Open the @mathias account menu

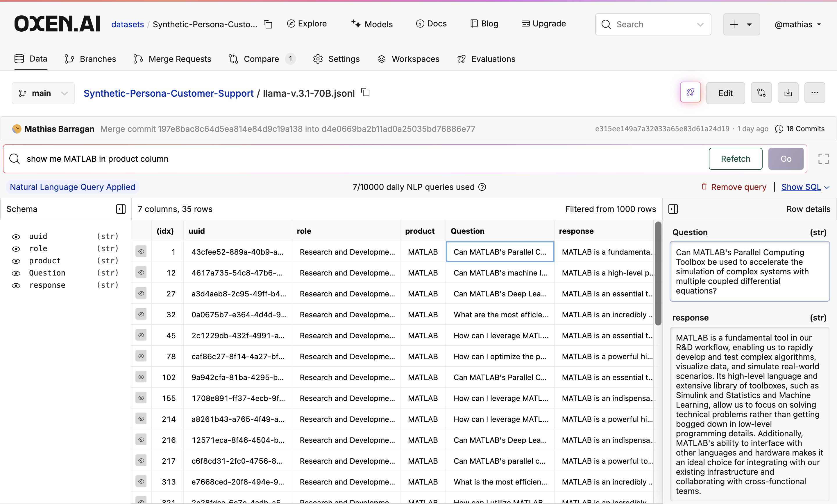[x=797, y=24]
